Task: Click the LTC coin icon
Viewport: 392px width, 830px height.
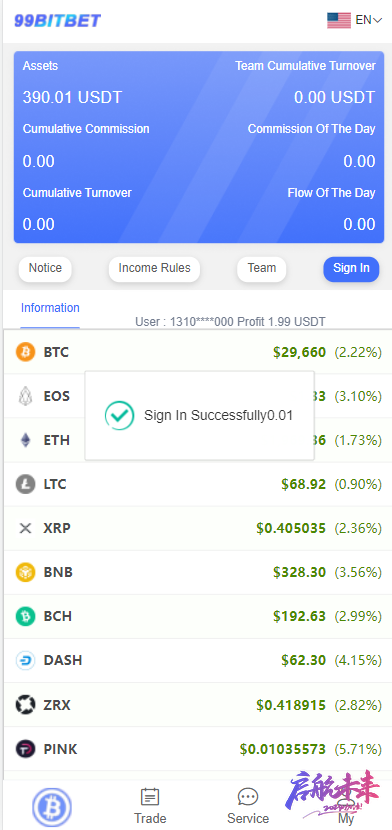Action: [x=25, y=484]
